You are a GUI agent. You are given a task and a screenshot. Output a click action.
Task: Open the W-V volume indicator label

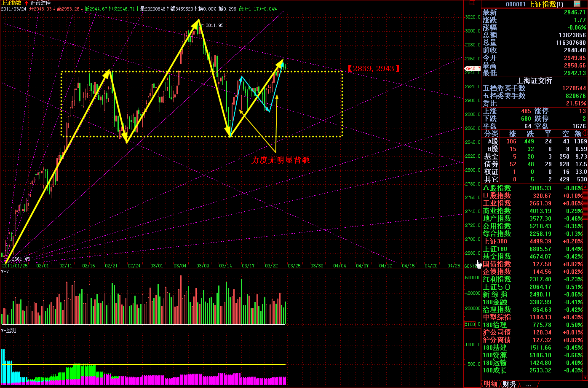[x=5, y=272]
